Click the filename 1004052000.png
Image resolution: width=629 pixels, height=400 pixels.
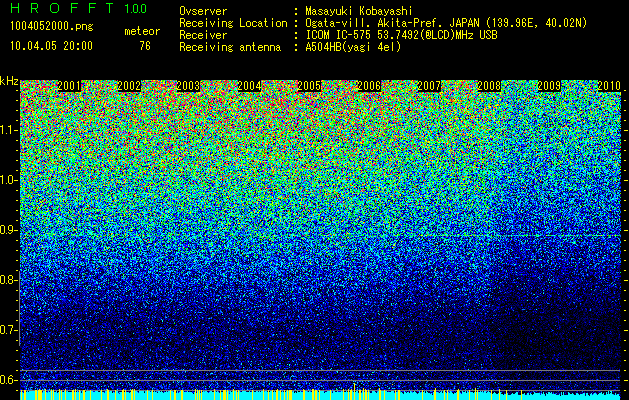pyautogui.click(x=52, y=26)
